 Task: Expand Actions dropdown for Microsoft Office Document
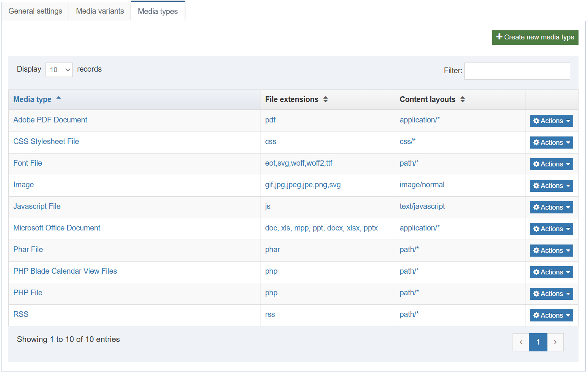point(551,229)
